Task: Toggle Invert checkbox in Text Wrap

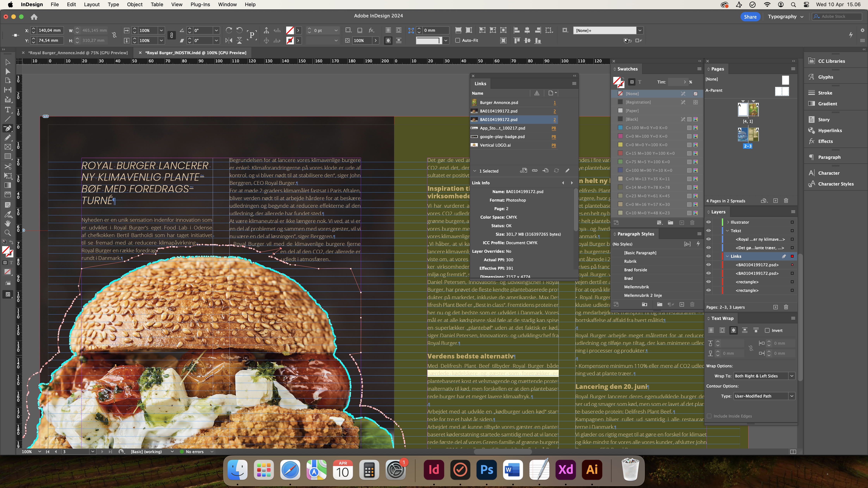Action: [x=767, y=330]
